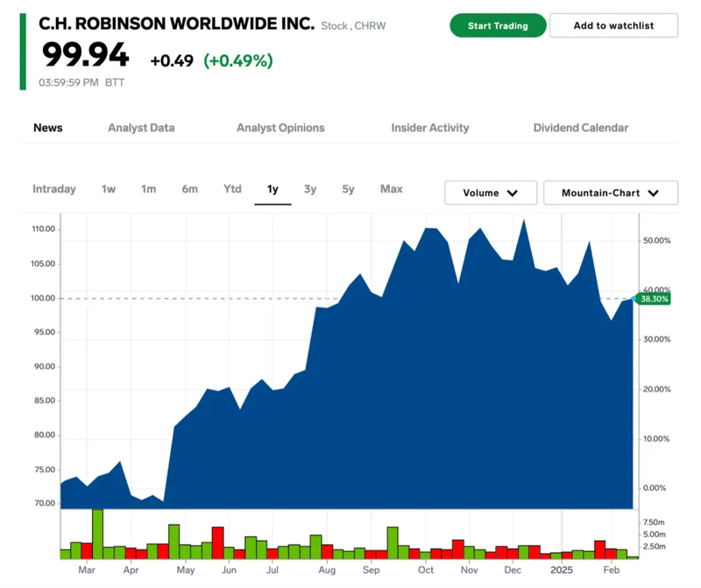Switch chart to 6m range
Screen dimensions: 701x588
[189, 189]
